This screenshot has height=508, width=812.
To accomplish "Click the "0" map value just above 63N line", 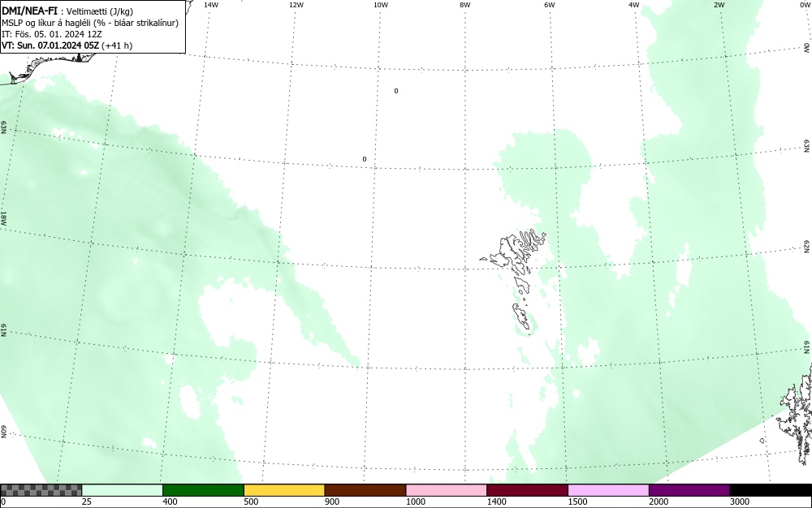I will click(364, 159).
